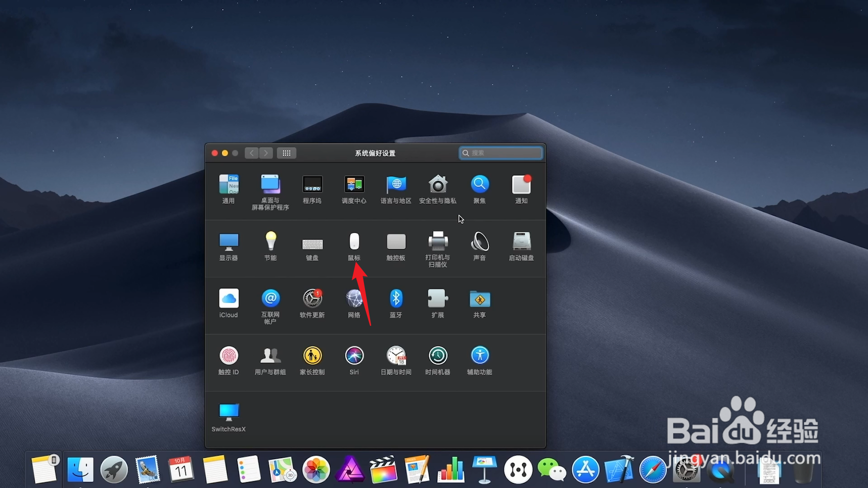This screenshot has width=868, height=488.
Task: Open the 扩展 (Extensions) preferences
Action: [438, 303]
